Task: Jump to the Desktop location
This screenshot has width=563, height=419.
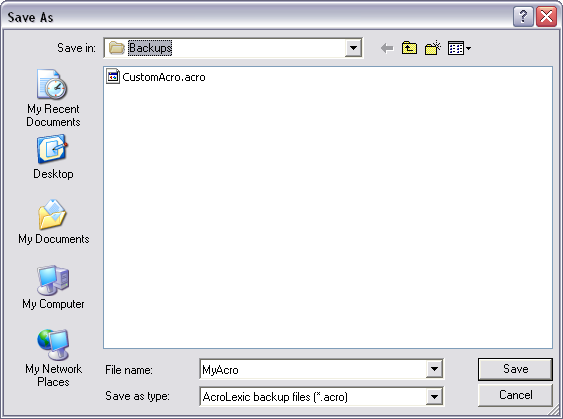Action: click(53, 157)
